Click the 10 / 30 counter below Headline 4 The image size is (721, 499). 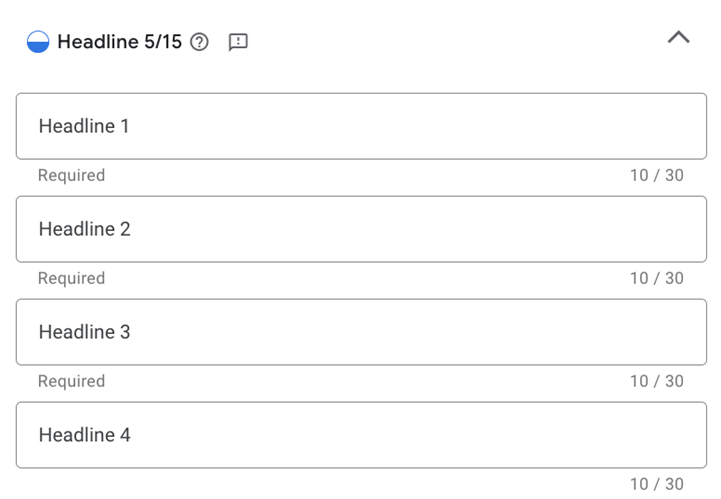pos(656,484)
